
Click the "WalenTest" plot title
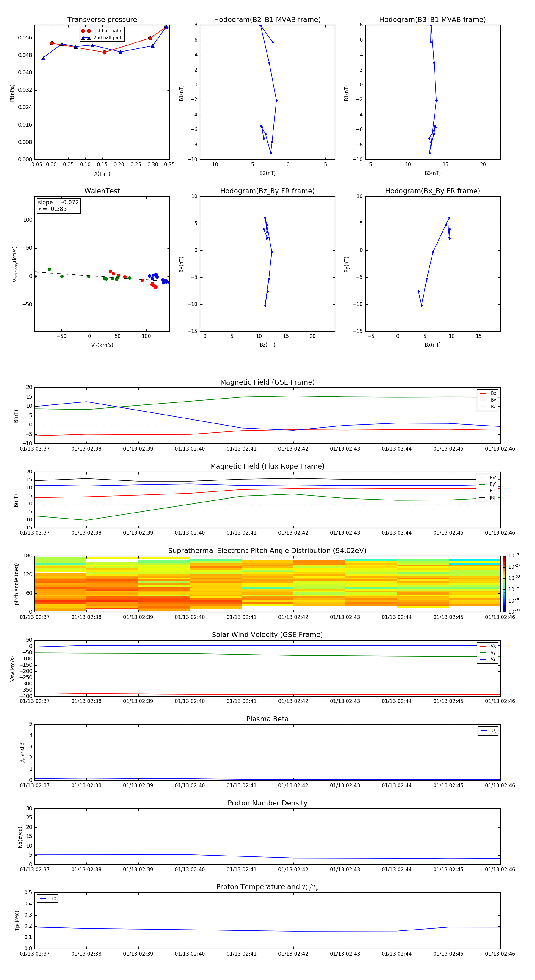[x=102, y=191]
